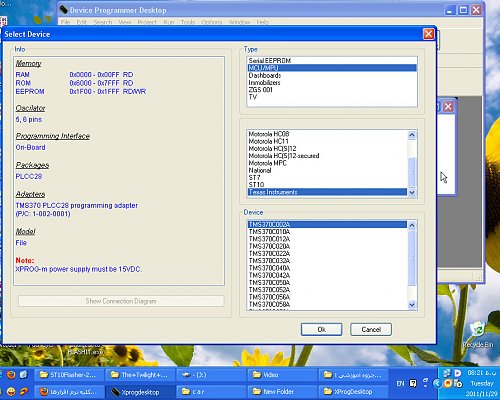Click manufacturer list scroll-up arrow
500x400 pixels.
coord(412,135)
